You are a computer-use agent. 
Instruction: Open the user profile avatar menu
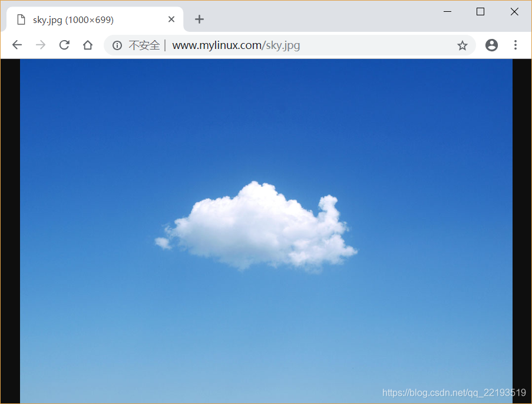click(x=491, y=45)
